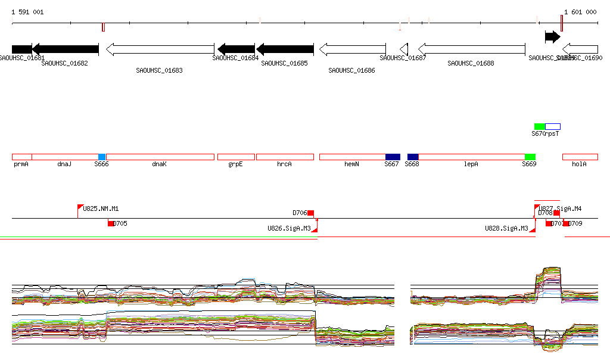Click the green S670 segment

(540, 127)
